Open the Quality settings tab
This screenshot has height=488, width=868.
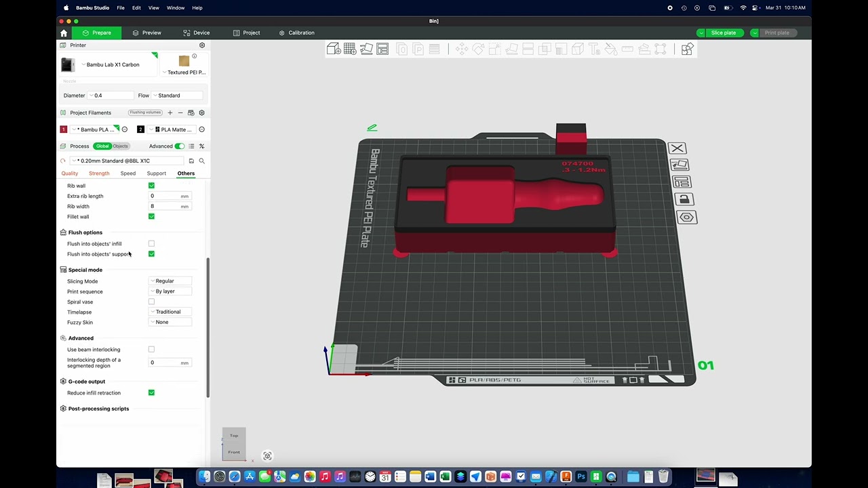click(70, 174)
